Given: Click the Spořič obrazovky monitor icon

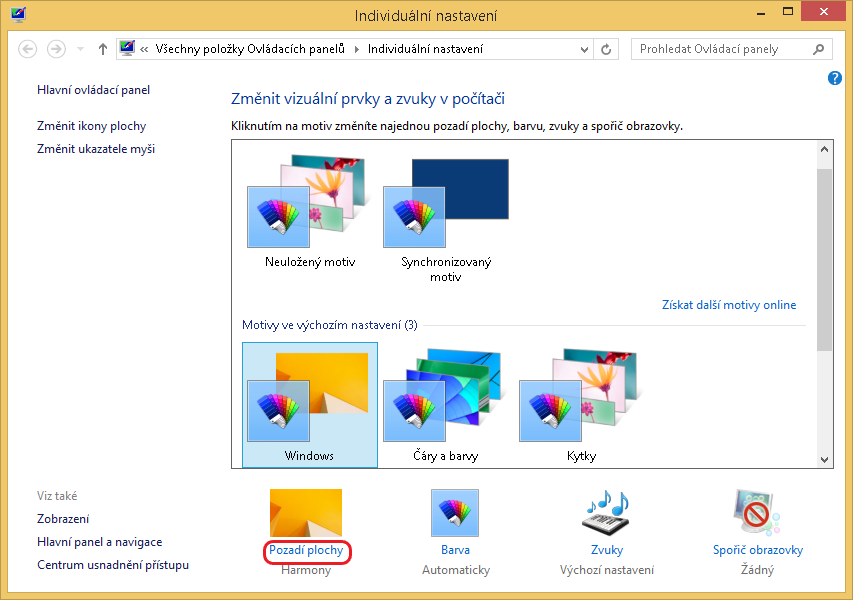Looking at the screenshot, I should tap(757, 513).
